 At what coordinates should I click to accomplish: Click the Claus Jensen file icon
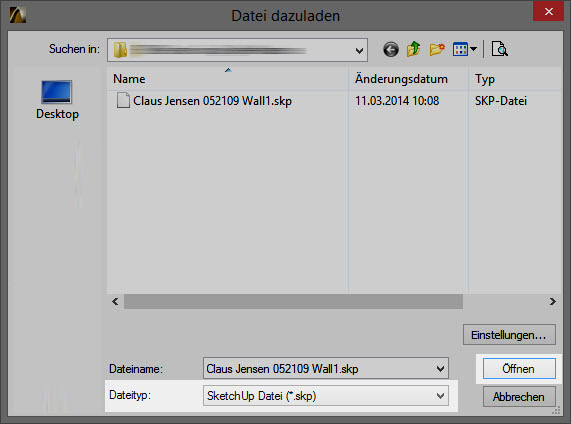[123, 100]
